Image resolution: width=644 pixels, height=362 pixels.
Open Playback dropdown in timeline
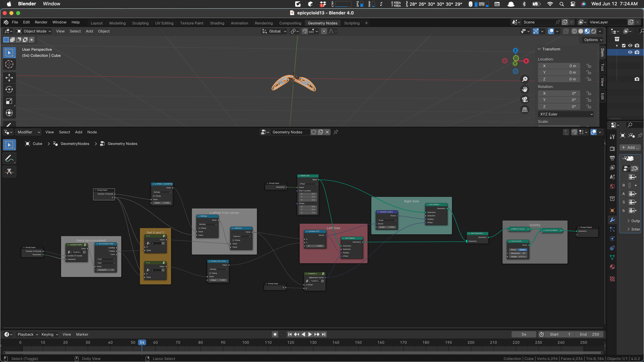click(27, 334)
